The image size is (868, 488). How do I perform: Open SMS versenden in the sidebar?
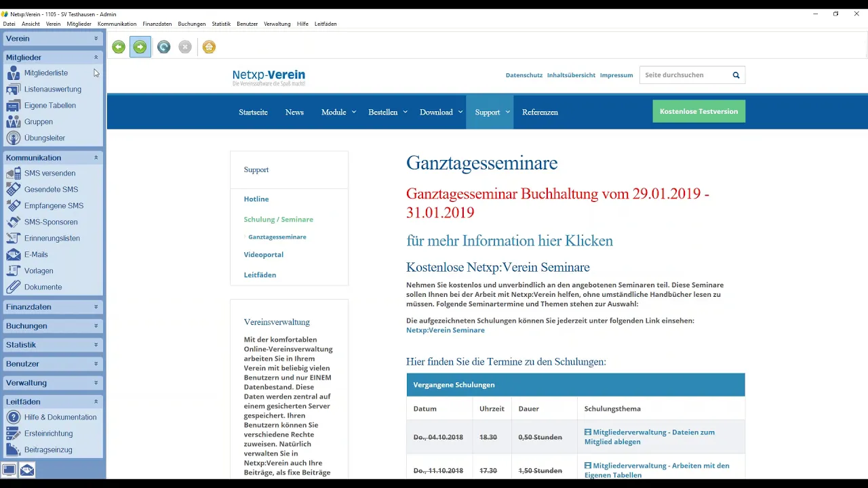pos(50,173)
